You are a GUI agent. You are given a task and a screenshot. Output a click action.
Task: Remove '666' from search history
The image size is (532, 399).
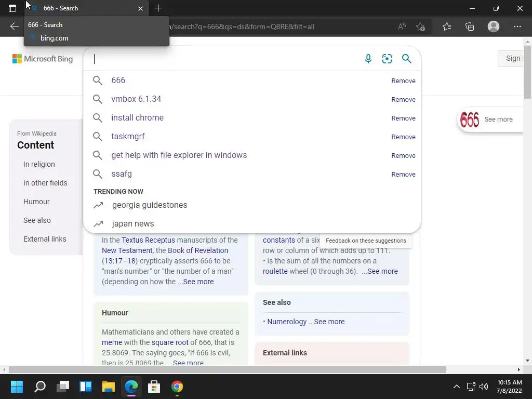coord(403,81)
